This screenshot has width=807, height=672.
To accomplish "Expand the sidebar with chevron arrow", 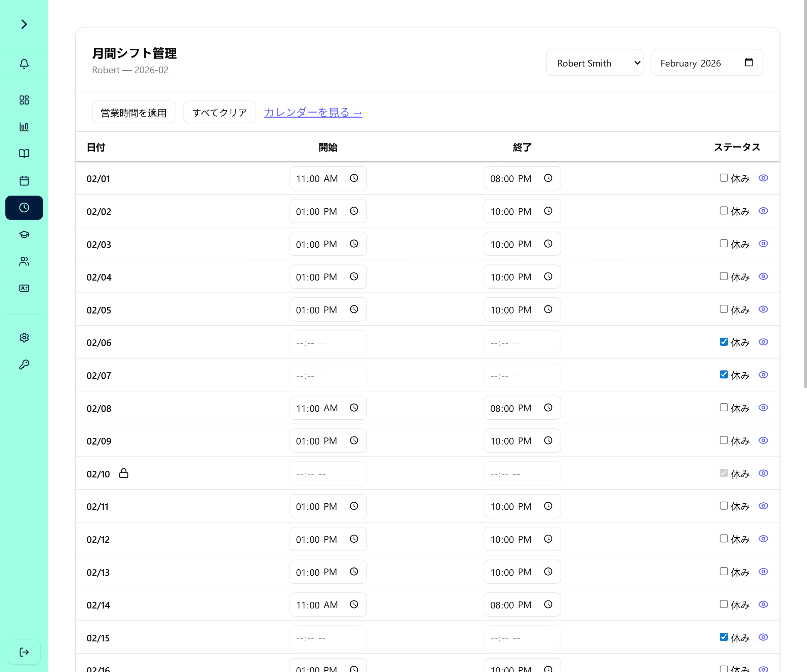I will pyautogui.click(x=24, y=24).
